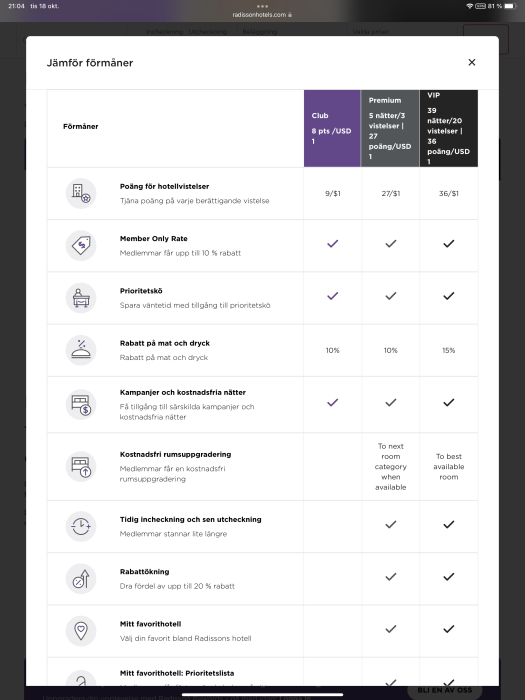
Task: Select the VIP tier column header
Action: coord(449,129)
